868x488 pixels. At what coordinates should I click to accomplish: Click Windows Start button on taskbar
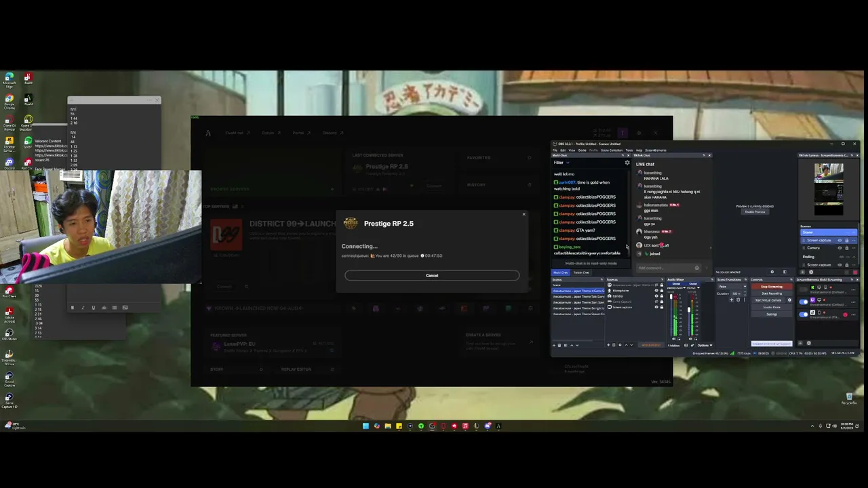tap(366, 426)
